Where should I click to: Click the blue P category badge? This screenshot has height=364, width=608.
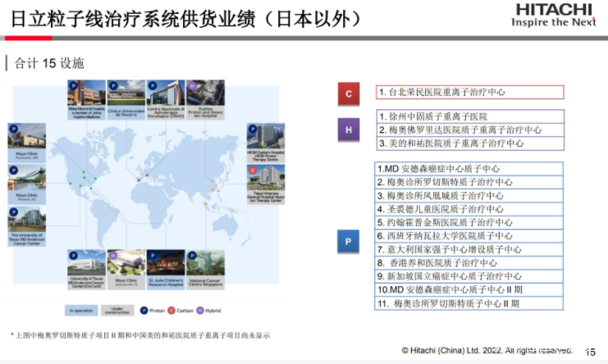point(348,242)
